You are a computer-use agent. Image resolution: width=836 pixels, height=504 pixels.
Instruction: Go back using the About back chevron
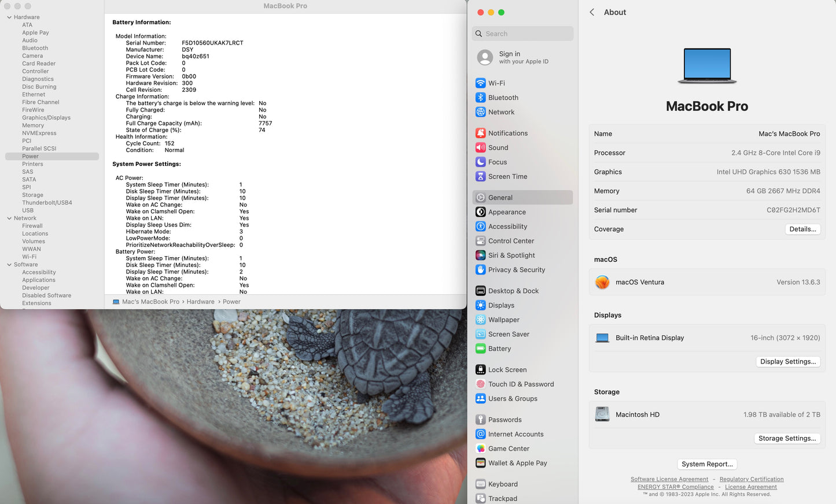click(x=592, y=12)
